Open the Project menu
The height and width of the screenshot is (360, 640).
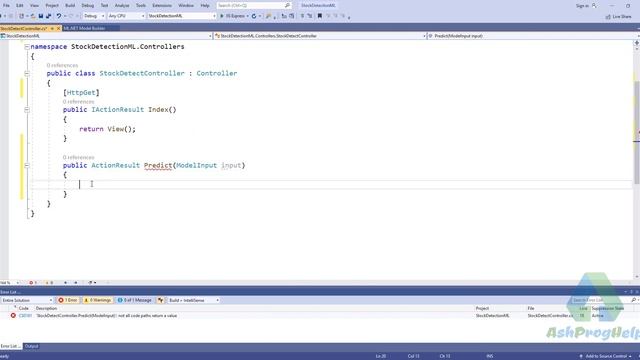52,6
